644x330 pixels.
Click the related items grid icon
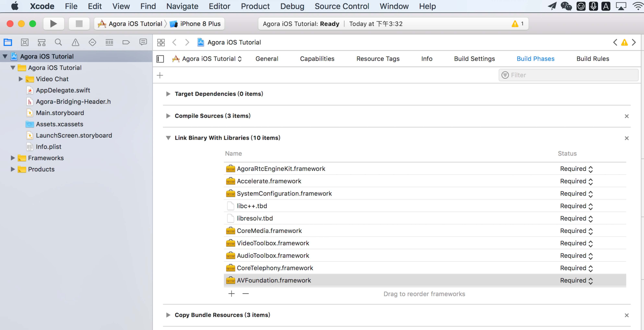pyautogui.click(x=161, y=42)
